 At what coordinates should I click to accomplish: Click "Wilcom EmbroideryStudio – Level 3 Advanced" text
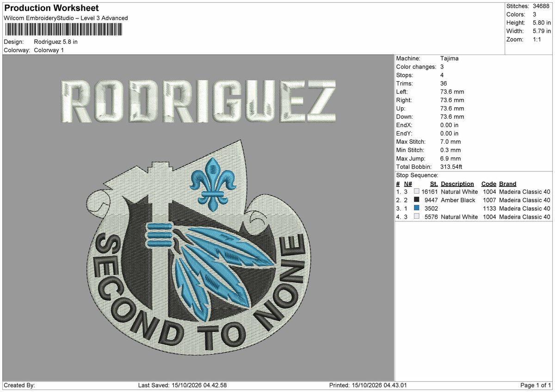pyautogui.click(x=66, y=18)
